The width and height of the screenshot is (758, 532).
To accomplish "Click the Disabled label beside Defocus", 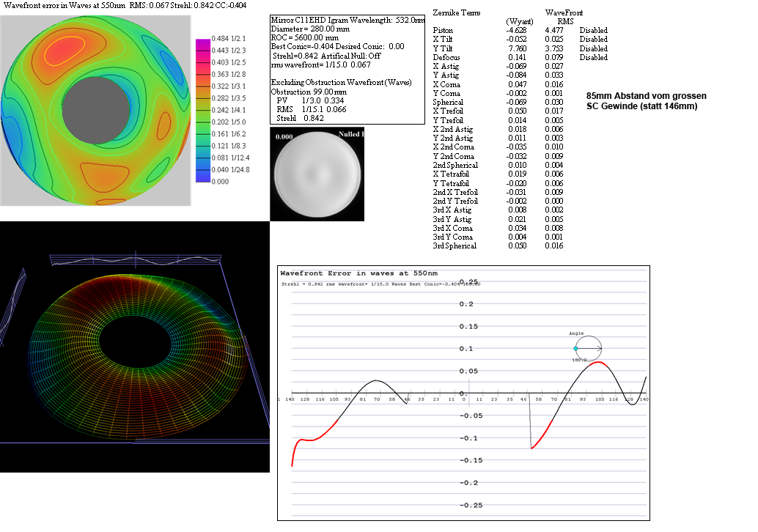I will click(x=593, y=57).
